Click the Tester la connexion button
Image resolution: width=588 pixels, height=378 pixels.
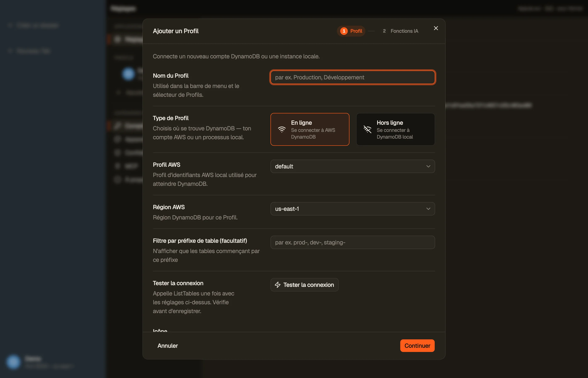pyautogui.click(x=304, y=285)
